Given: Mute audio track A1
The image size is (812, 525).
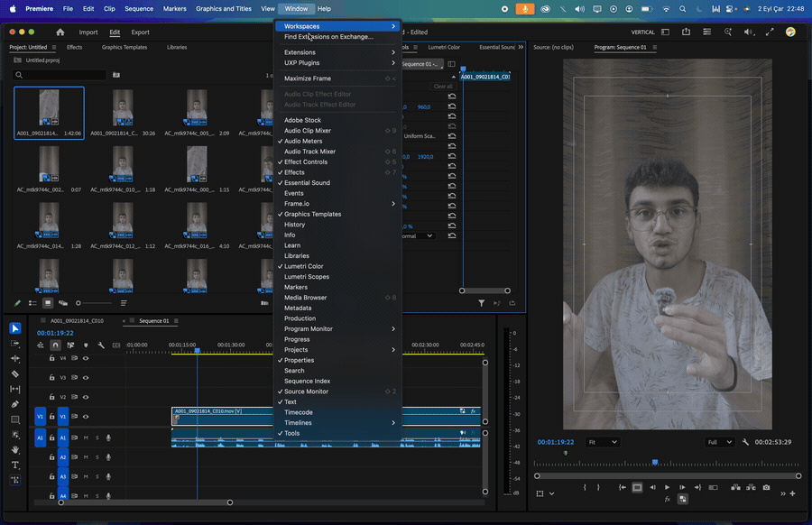Looking at the screenshot, I should 86,438.
